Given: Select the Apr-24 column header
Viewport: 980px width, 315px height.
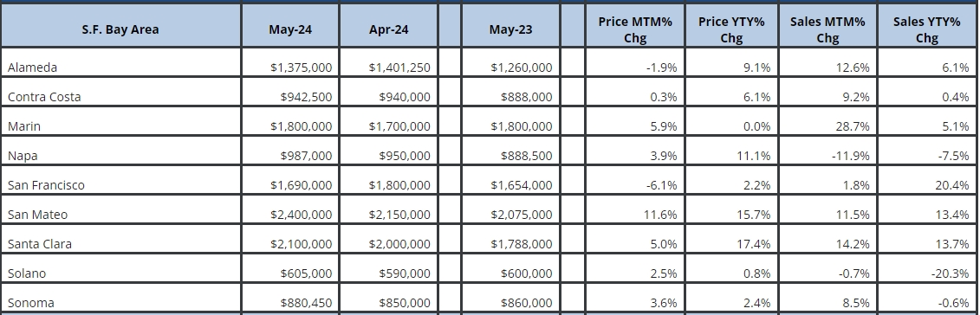Looking at the screenshot, I should [x=389, y=29].
